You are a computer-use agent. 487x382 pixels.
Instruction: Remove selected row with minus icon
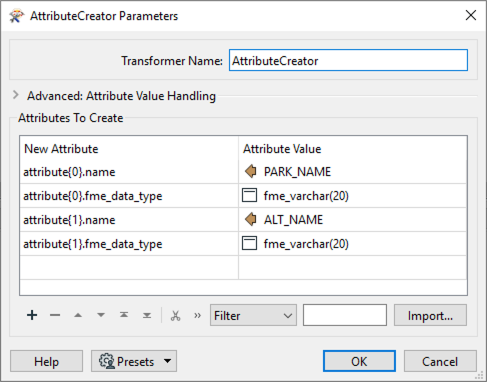[x=55, y=315]
